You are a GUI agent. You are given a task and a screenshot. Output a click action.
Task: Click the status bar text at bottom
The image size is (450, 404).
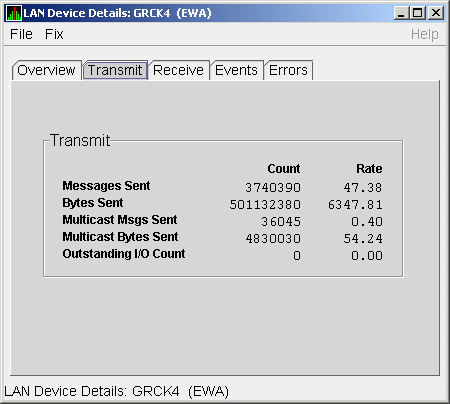click(117, 391)
